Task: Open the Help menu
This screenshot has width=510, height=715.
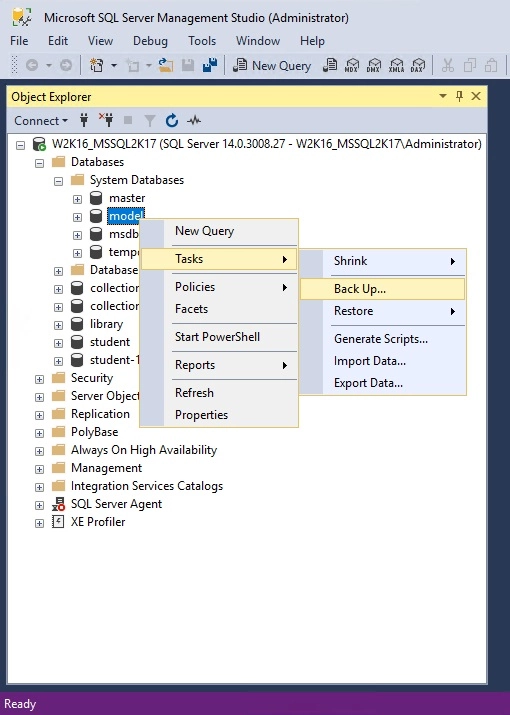Action: pos(312,41)
